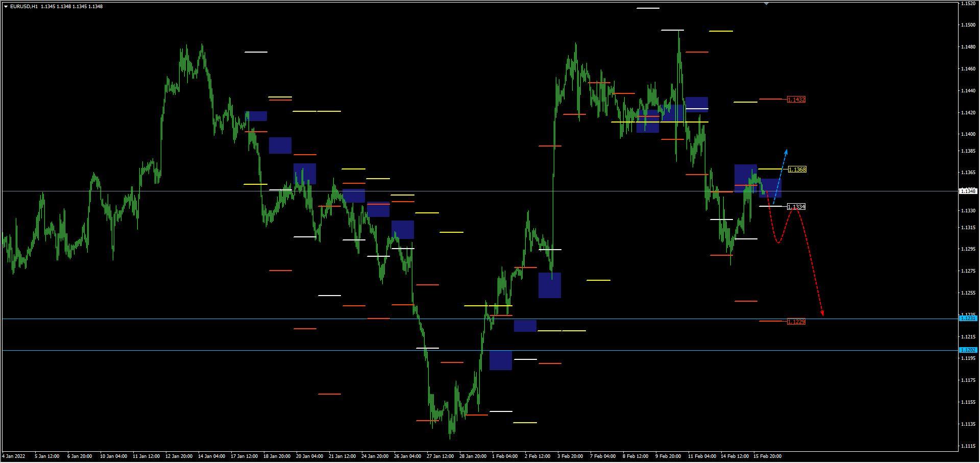The height and width of the screenshot is (463, 980).
Task: Click the 3 Feb 20:00 time axis label
Action: [571, 456]
